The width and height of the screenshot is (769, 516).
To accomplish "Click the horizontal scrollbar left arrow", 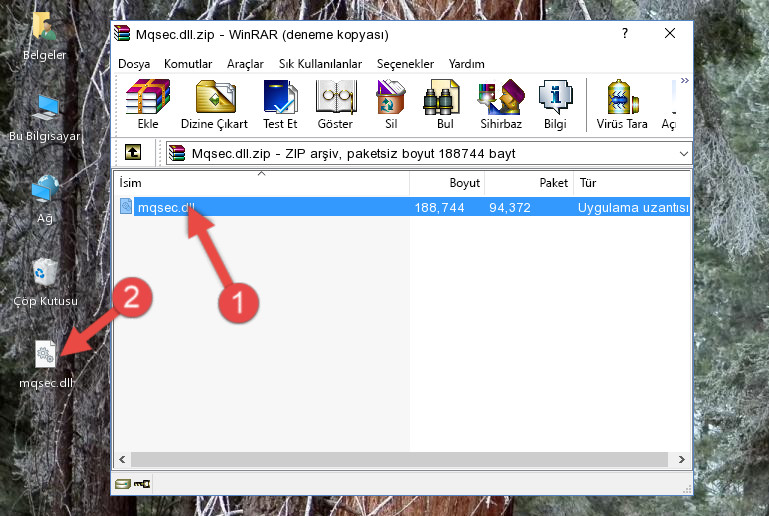I will point(123,460).
